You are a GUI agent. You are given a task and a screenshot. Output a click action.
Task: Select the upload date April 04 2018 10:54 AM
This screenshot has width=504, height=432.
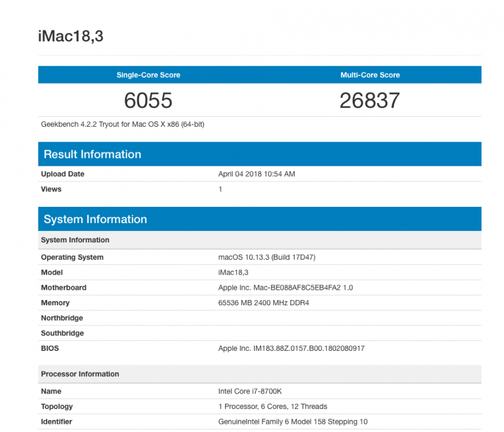[x=257, y=174]
